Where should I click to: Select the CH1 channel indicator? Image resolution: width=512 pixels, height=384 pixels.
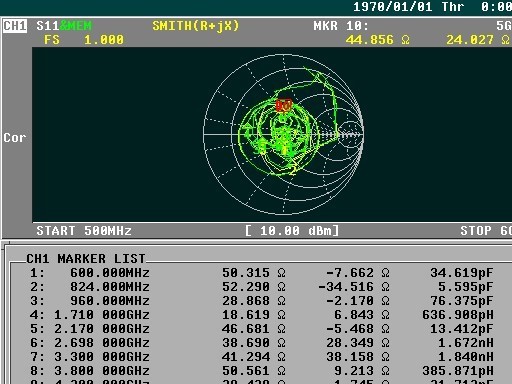pos(15,26)
